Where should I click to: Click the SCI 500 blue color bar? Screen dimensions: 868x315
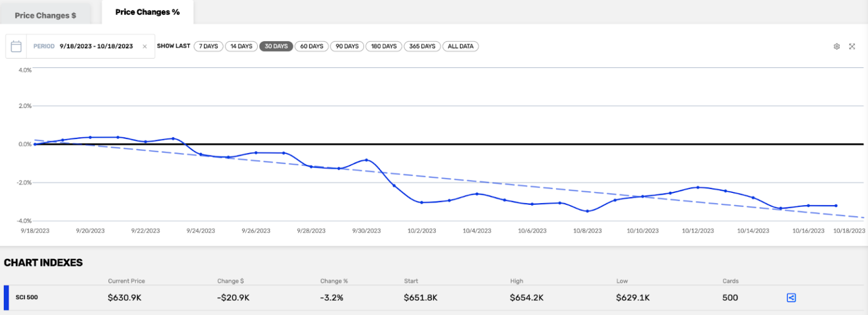(x=6, y=297)
